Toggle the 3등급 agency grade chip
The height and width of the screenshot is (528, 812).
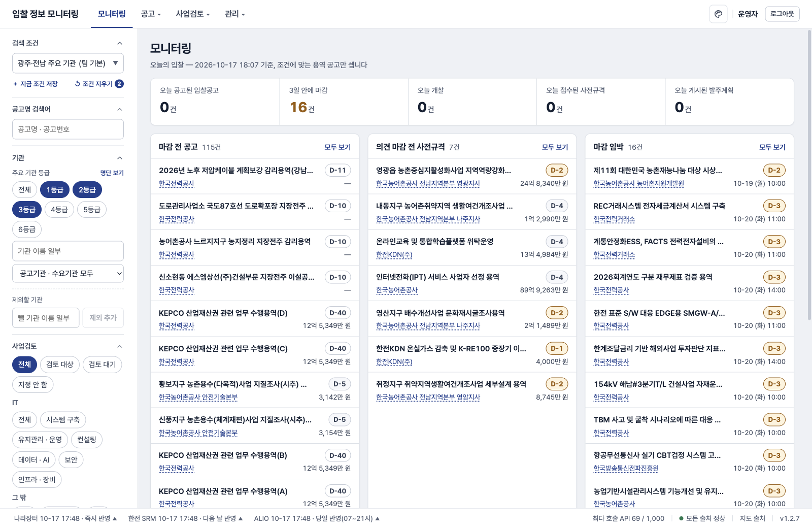point(27,210)
